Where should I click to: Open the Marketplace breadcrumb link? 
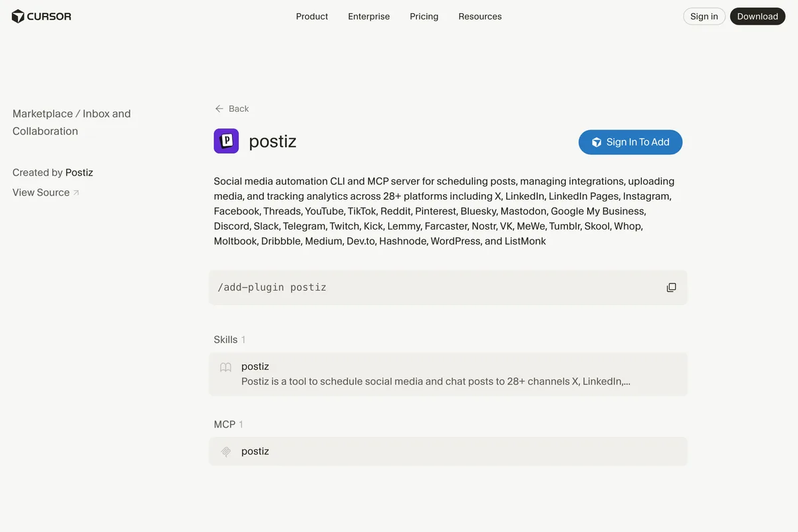(x=43, y=114)
